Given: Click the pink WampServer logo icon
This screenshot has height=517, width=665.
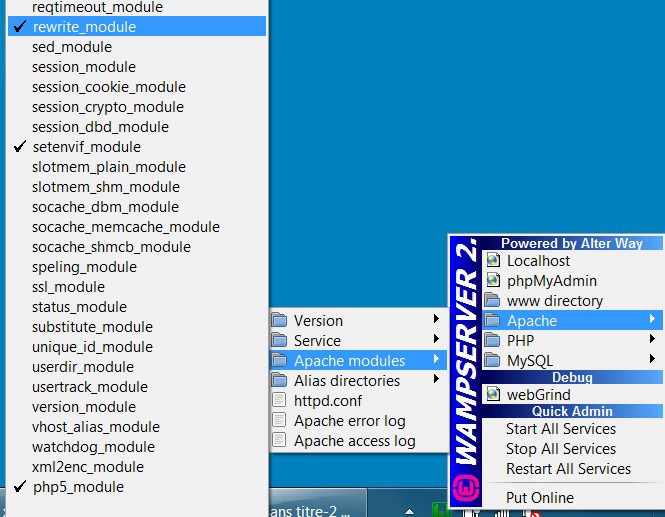Looking at the screenshot, I should coord(466,488).
